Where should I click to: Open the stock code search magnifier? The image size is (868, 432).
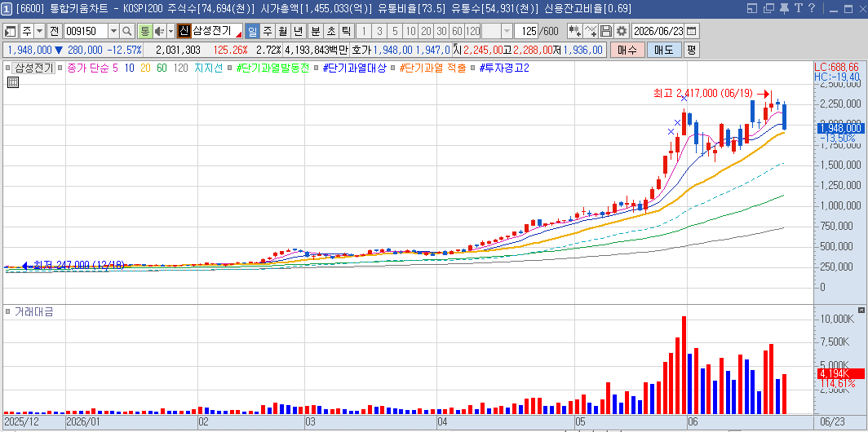point(126,31)
